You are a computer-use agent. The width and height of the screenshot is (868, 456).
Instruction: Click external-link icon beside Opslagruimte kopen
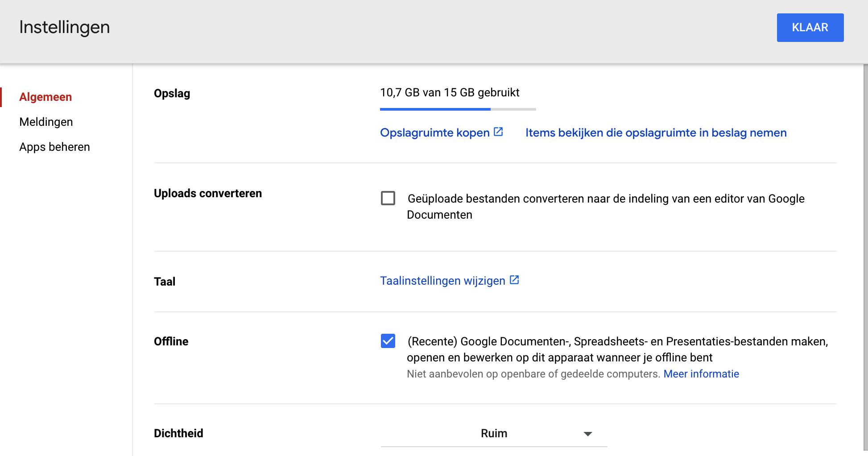click(x=499, y=132)
